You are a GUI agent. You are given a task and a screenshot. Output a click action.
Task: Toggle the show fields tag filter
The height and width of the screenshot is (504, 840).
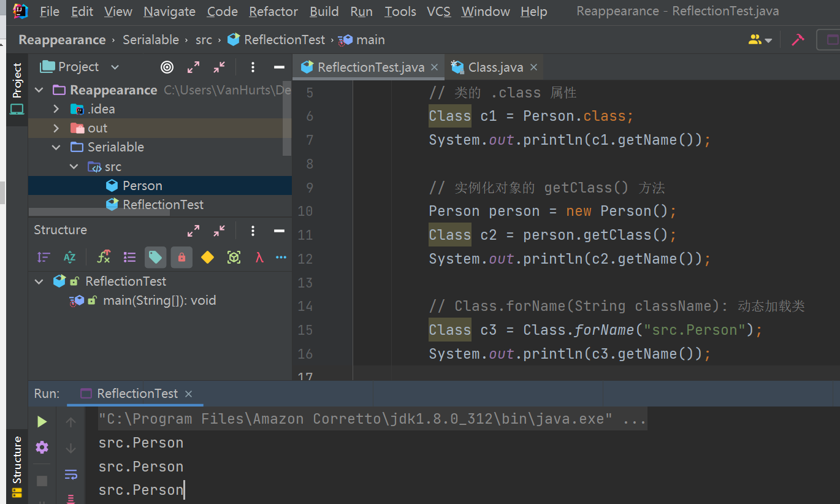click(155, 258)
